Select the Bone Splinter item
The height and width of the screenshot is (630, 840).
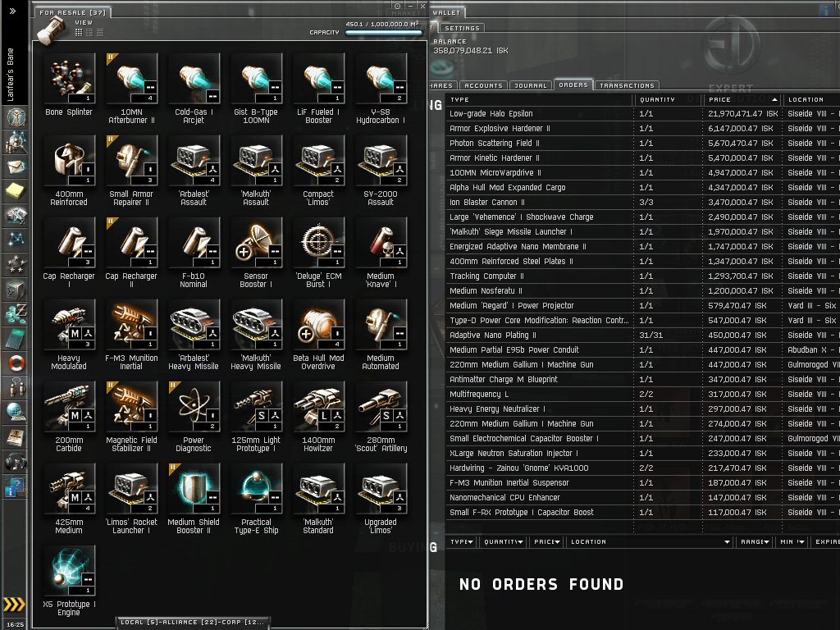point(69,84)
